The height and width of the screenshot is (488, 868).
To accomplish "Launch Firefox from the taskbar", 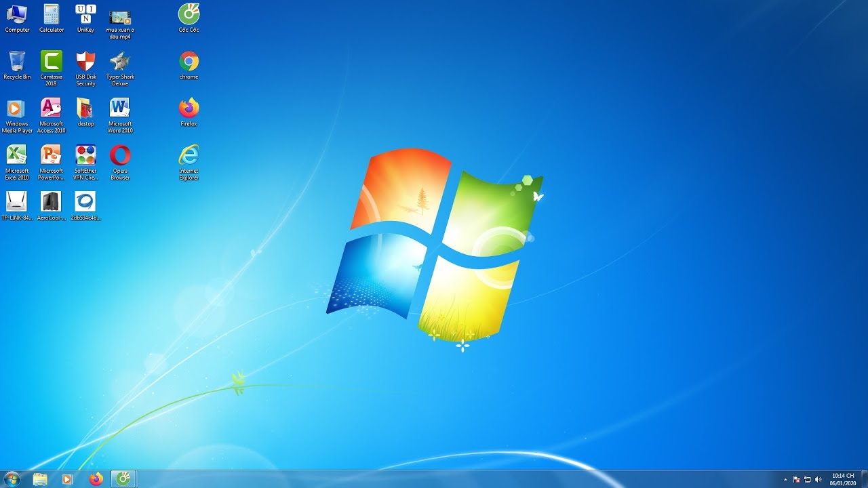I will [96, 479].
